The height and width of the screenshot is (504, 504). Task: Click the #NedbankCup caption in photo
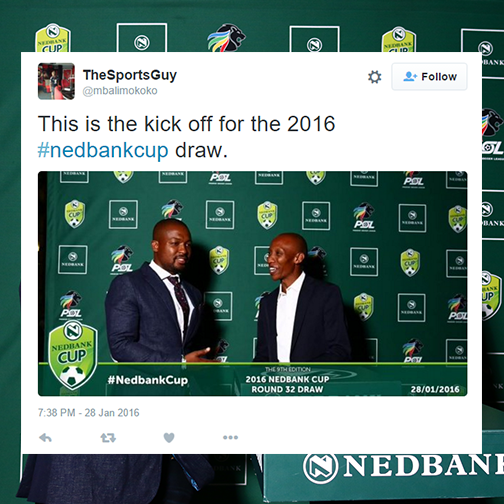[148, 380]
